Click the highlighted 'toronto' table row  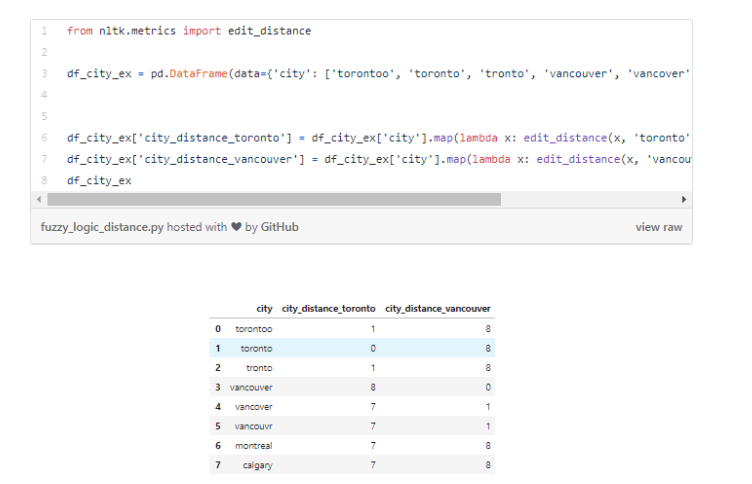pyautogui.click(x=350, y=348)
